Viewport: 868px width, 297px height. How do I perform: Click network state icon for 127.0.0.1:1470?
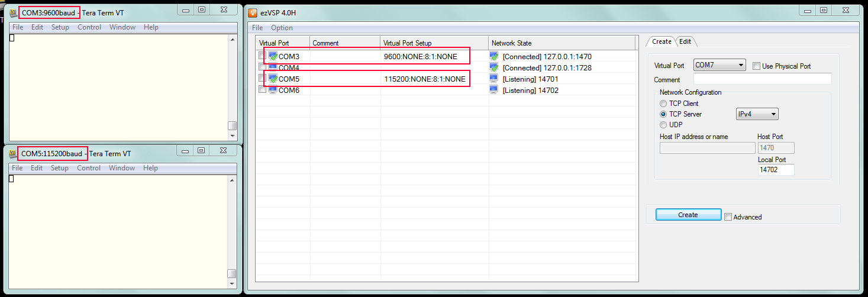494,56
